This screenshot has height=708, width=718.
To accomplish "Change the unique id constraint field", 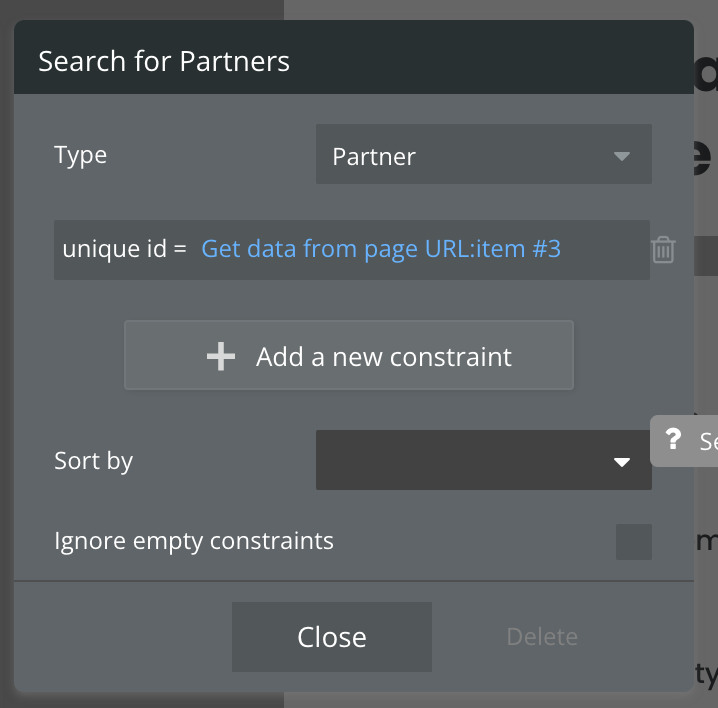I will pyautogui.click(x=115, y=249).
